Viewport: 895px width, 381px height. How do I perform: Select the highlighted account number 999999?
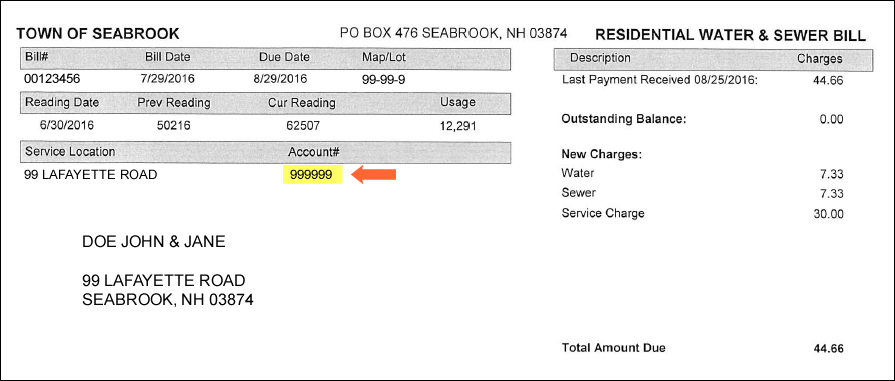(x=312, y=175)
